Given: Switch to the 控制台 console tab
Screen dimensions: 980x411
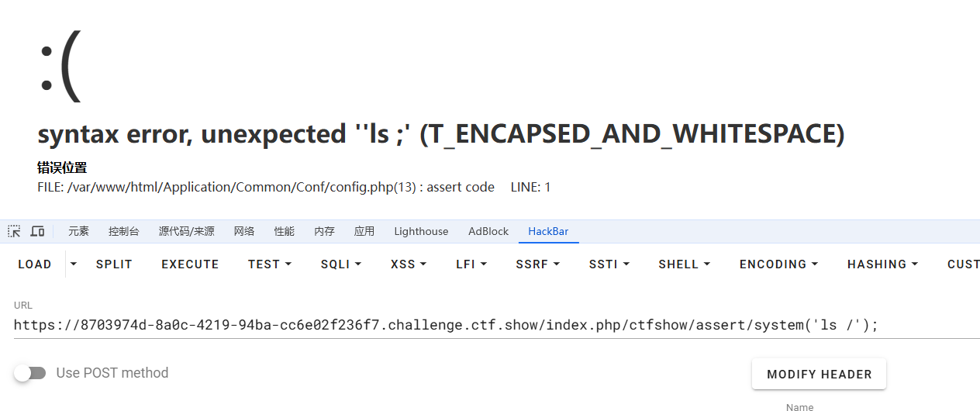Looking at the screenshot, I should (124, 231).
